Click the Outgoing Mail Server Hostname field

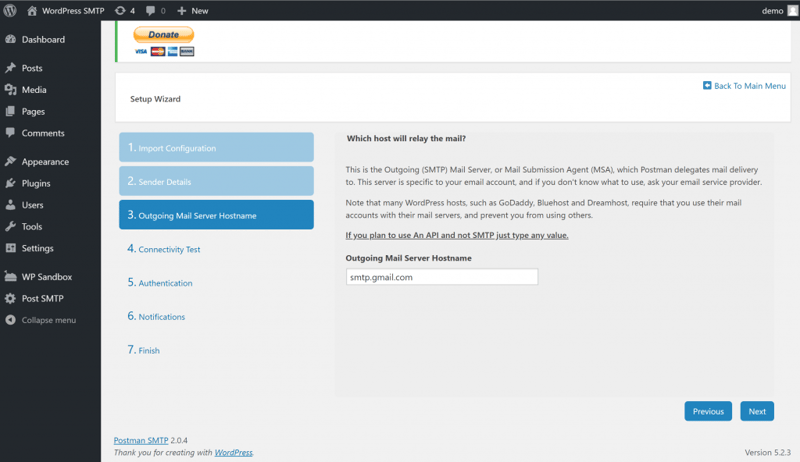[x=441, y=277]
